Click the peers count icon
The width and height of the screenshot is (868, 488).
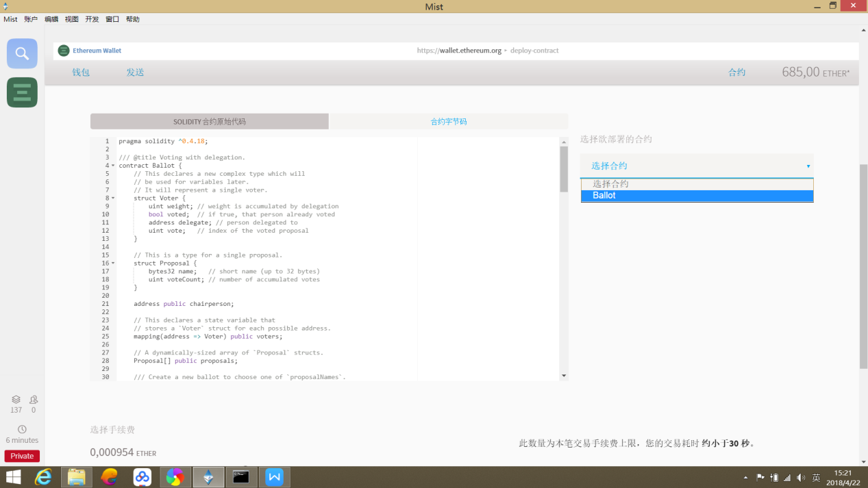pos(34,399)
